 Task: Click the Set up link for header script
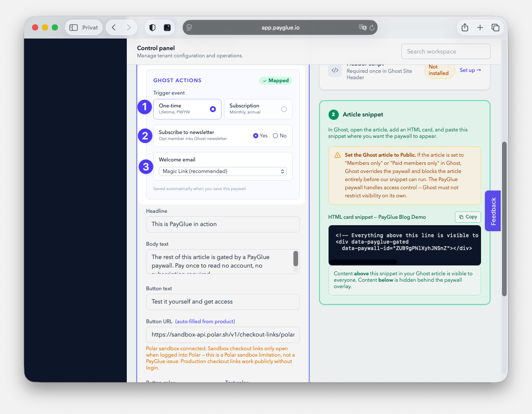pos(470,70)
